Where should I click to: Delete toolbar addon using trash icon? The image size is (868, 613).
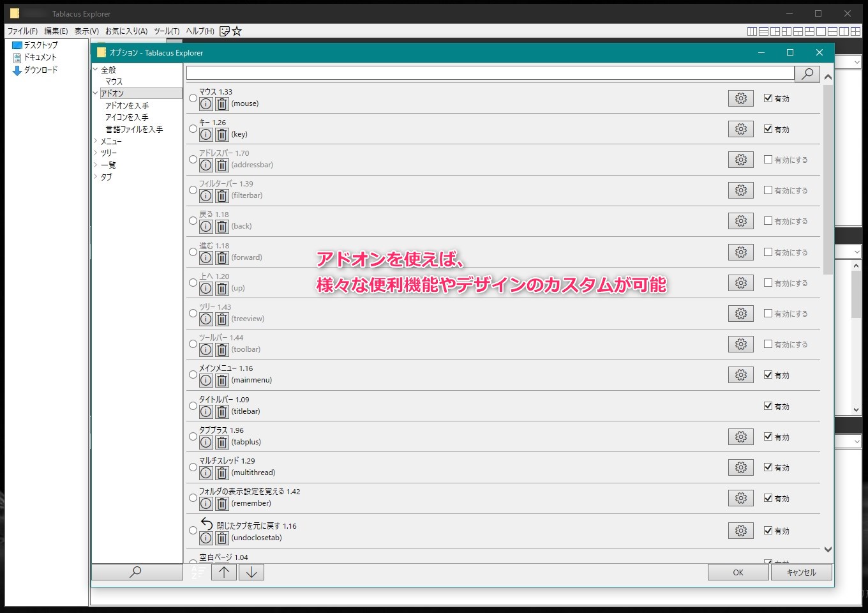tap(221, 349)
